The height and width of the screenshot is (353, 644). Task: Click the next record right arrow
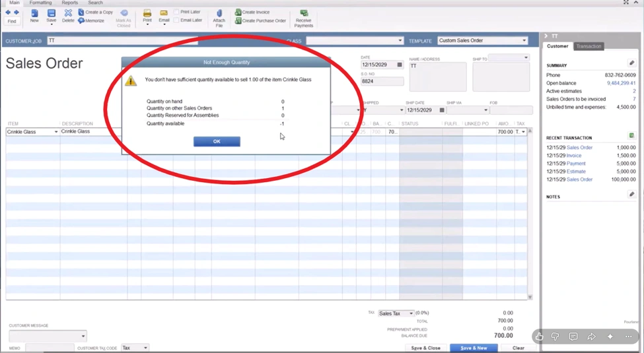pyautogui.click(x=17, y=13)
